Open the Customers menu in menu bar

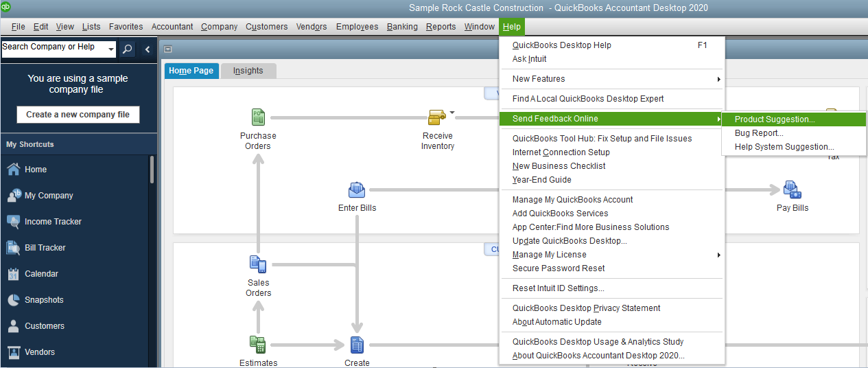(267, 27)
